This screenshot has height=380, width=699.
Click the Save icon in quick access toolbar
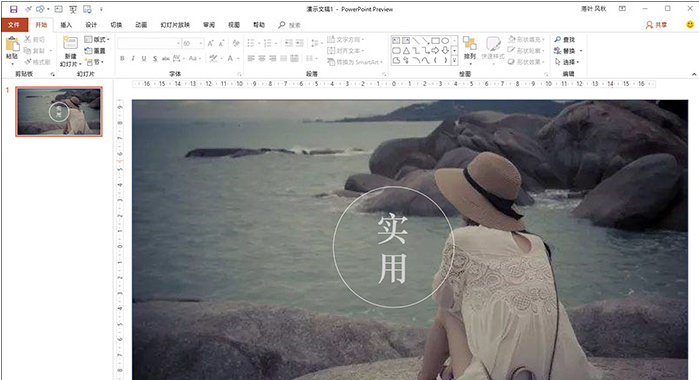13,9
